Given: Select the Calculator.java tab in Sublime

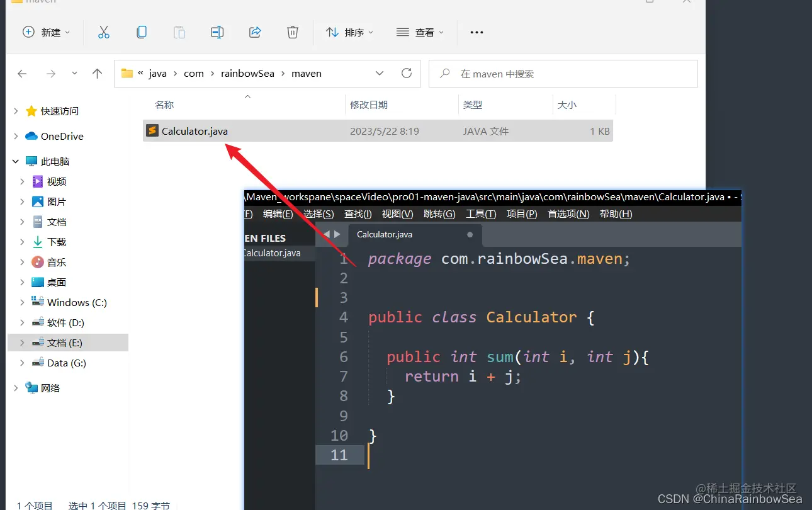Looking at the screenshot, I should tap(415, 234).
